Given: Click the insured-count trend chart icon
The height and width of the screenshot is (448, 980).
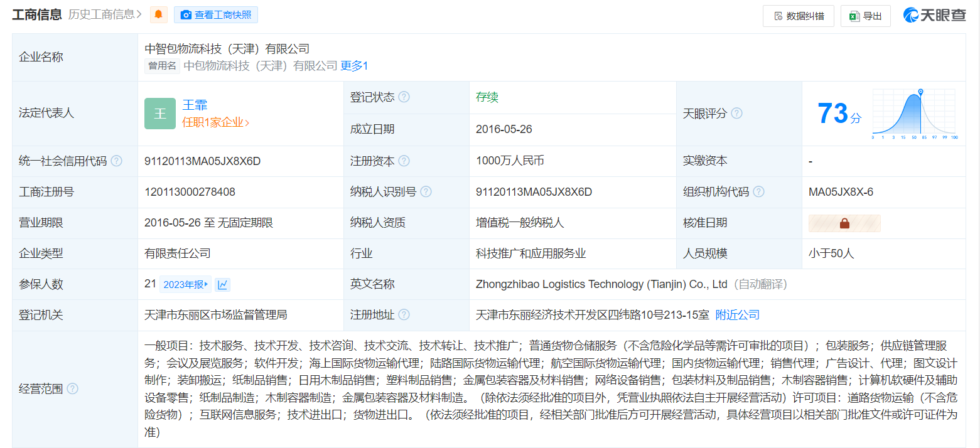Looking at the screenshot, I should [223, 285].
